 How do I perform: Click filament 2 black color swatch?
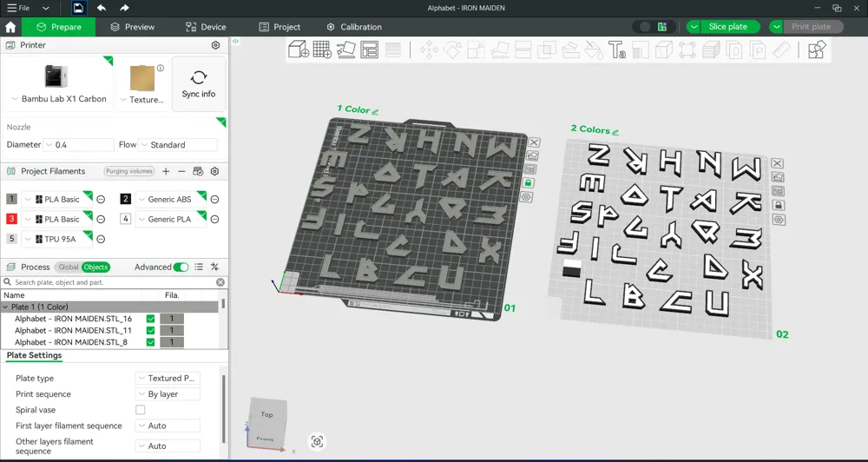click(126, 199)
